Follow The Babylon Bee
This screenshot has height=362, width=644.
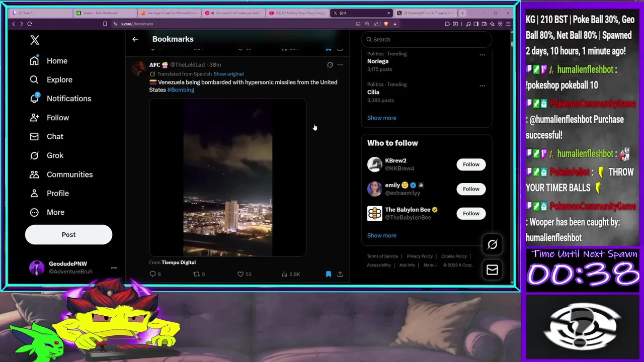pos(471,214)
